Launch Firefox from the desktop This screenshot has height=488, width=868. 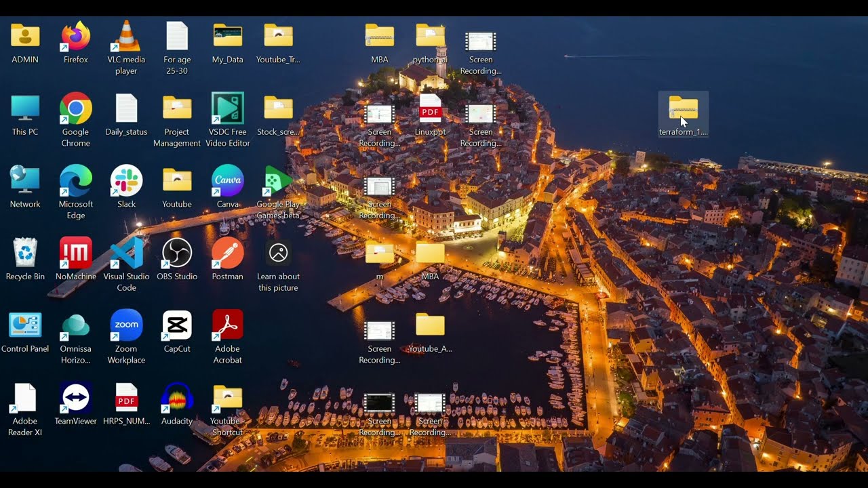75,43
